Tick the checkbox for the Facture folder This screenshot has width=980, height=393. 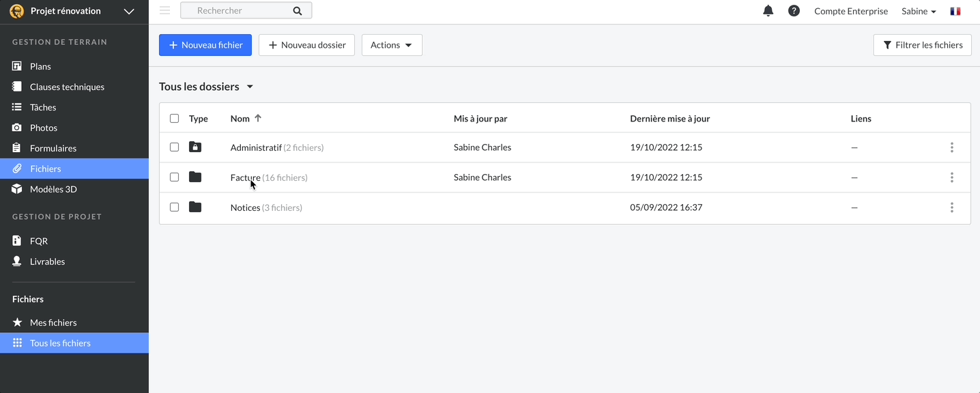tap(175, 177)
